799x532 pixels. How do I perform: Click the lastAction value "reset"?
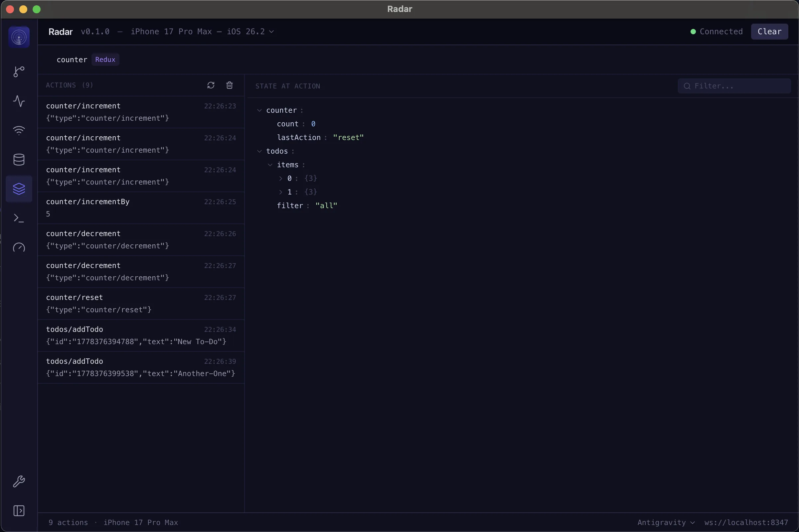(348, 137)
